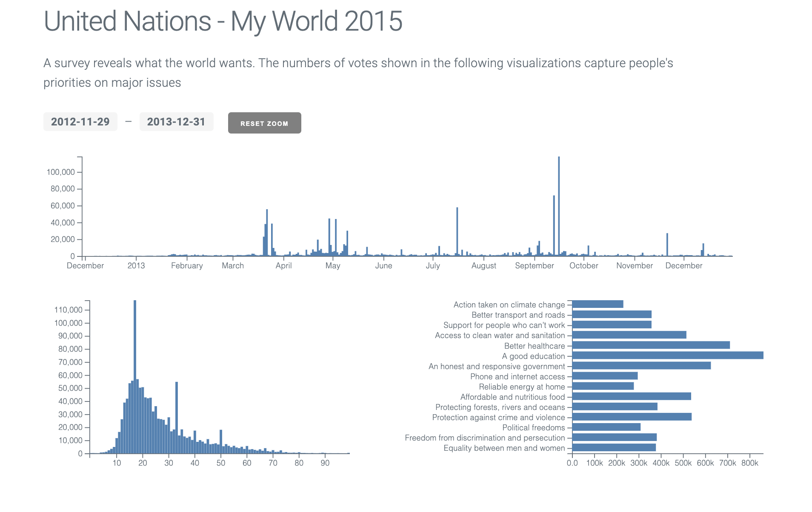The width and height of the screenshot is (812, 512).
Task: Click the 'Action taken on climate change' bar
Action: [598, 304]
